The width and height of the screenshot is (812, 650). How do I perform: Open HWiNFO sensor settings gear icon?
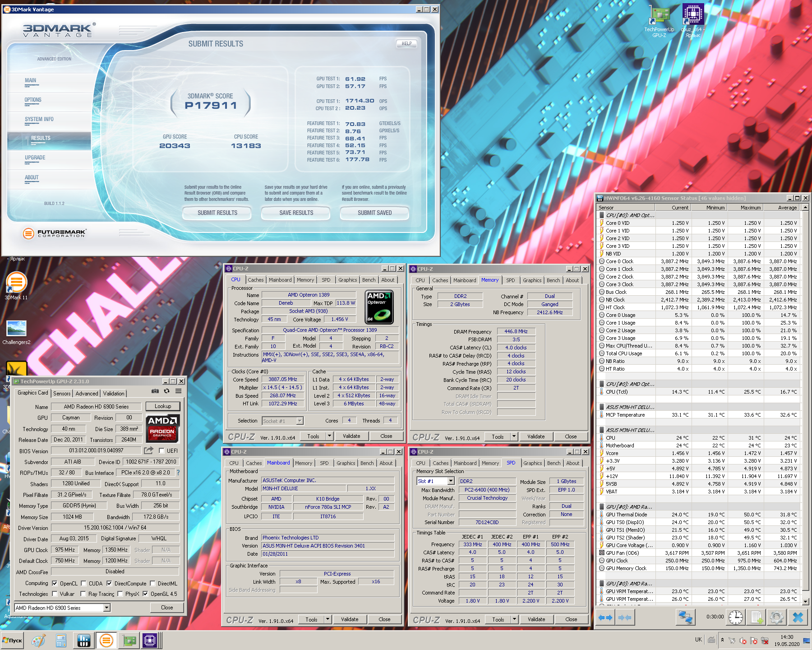(x=777, y=617)
